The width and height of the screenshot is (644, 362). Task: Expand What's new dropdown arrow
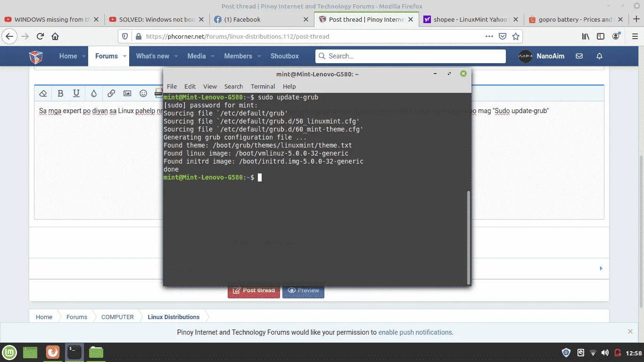176,56
